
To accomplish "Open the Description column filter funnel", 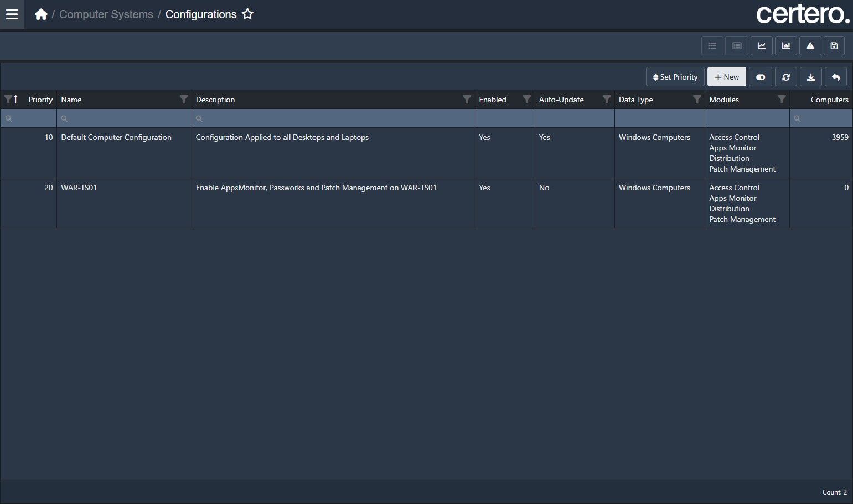I will [x=467, y=99].
